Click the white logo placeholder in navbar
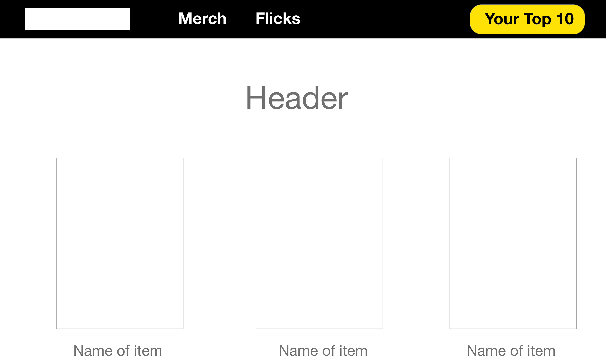Viewport: 606px width, 364px height. coord(77,19)
